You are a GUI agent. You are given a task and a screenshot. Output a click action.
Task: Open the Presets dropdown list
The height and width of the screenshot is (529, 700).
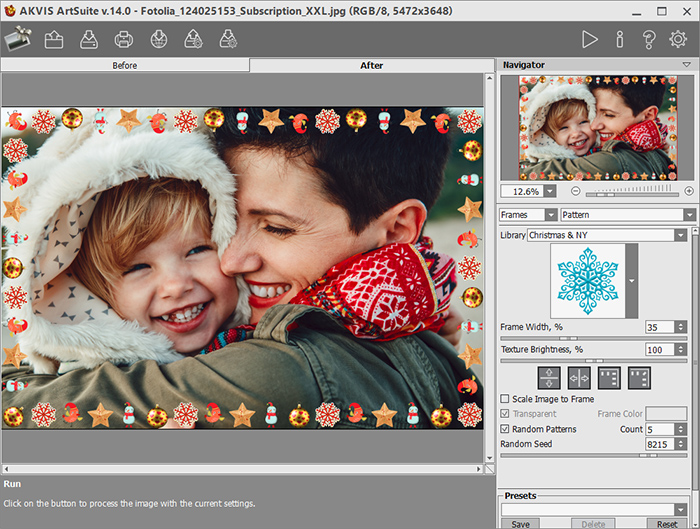click(680, 509)
